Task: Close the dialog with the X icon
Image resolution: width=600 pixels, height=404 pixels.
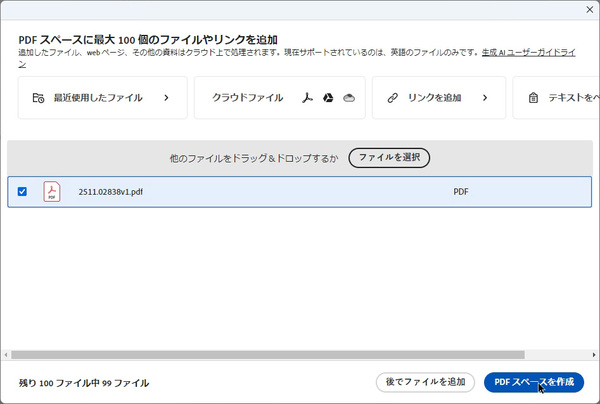Action: tap(590, 10)
